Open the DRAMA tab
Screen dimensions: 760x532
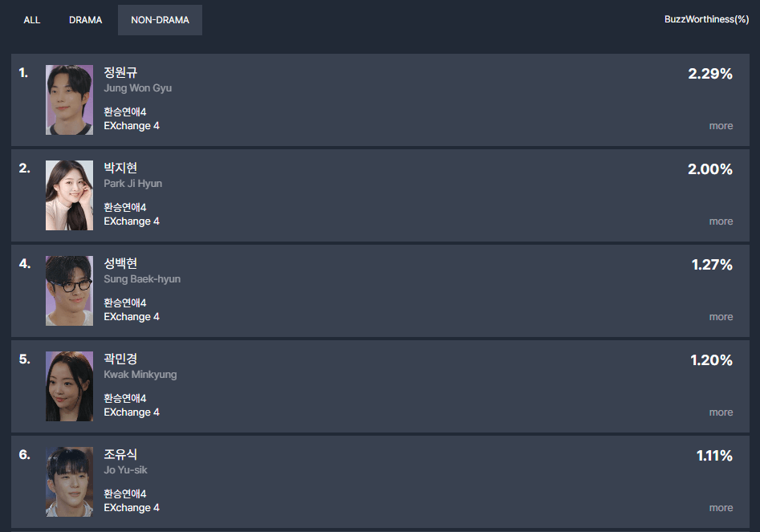pyautogui.click(x=86, y=20)
